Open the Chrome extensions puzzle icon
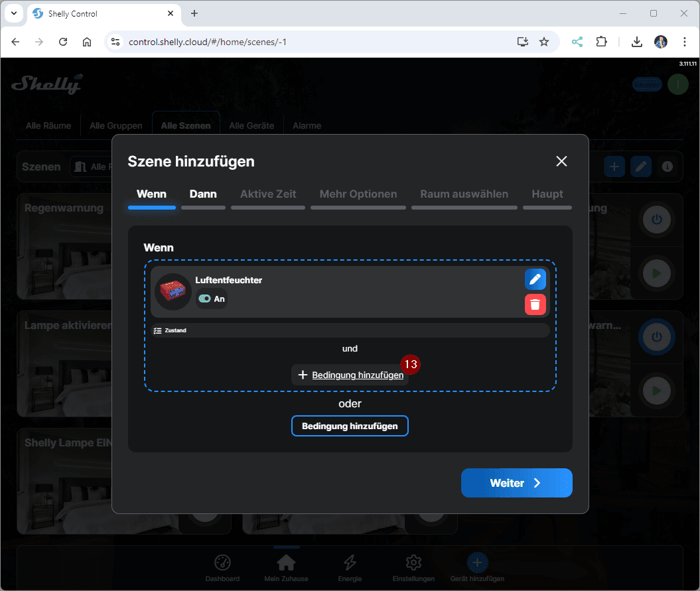The width and height of the screenshot is (700, 591). coord(601,42)
